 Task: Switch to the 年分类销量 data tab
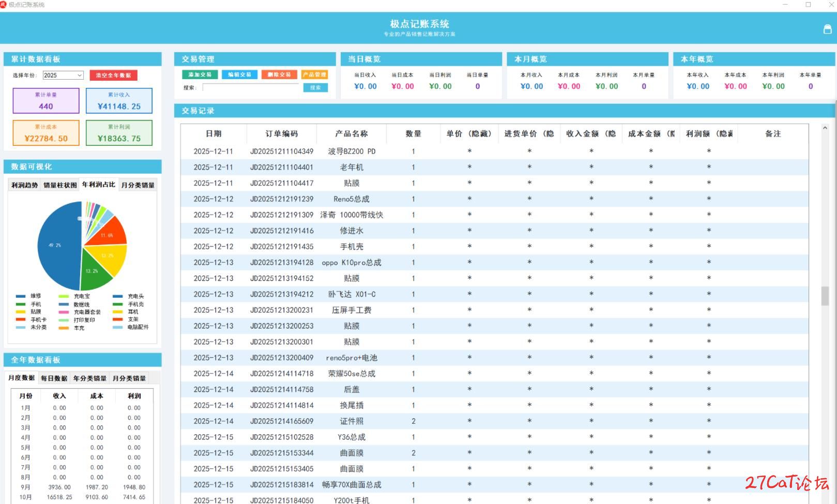(x=90, y=378)
